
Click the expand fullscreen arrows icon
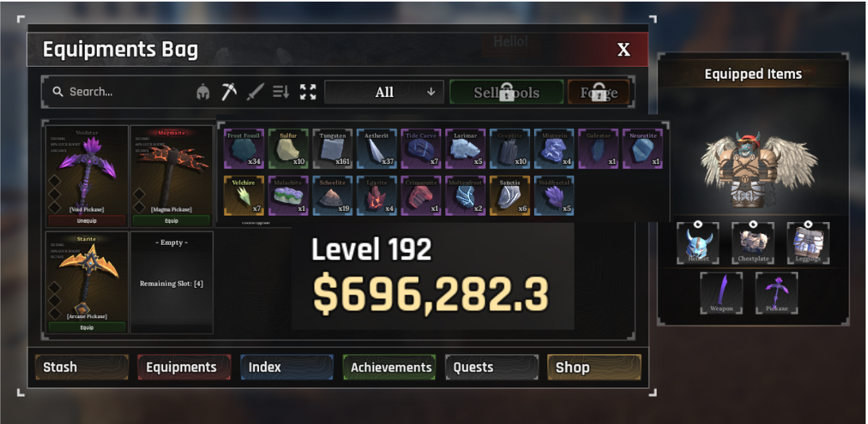(308, 92)
